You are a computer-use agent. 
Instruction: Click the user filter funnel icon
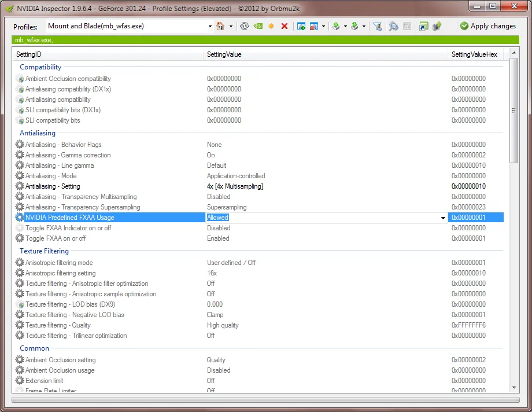(x=377, y=26)
